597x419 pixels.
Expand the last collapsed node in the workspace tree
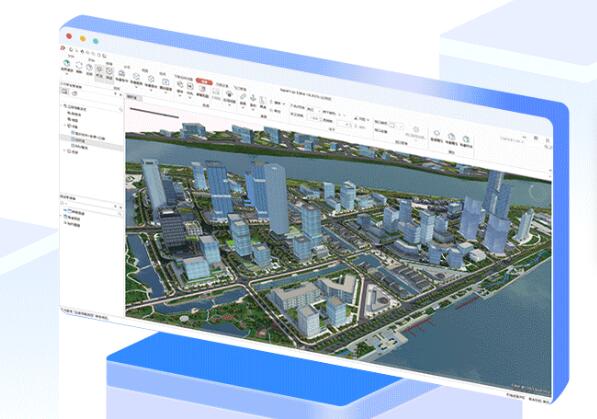tap(65, 150)
